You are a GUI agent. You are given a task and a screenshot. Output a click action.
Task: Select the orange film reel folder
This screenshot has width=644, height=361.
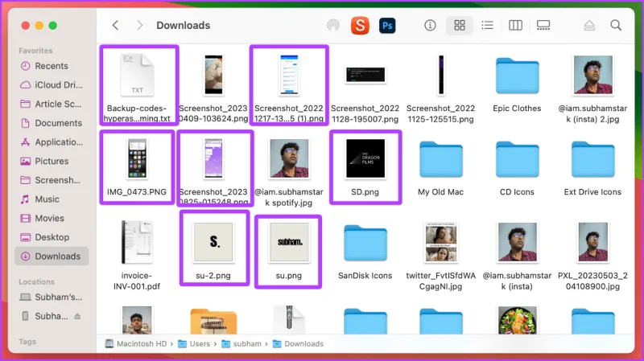(x=213, y=322)
